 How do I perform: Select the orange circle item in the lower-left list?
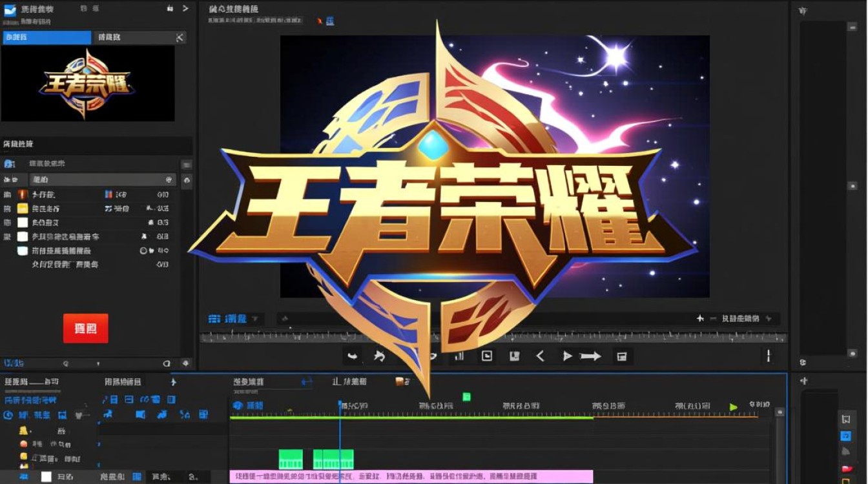point(23,444)
